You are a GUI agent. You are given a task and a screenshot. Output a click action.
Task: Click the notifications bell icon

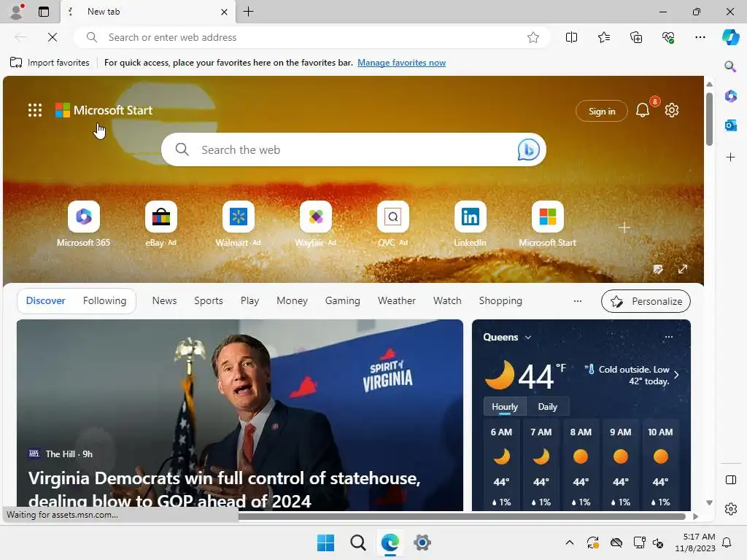click(642, 111)
